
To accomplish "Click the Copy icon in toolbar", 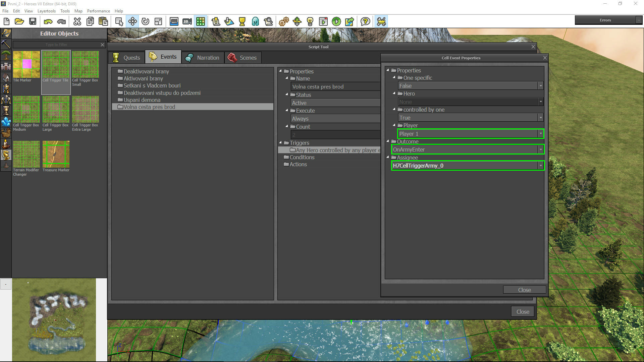I will (x=90, y=21).
